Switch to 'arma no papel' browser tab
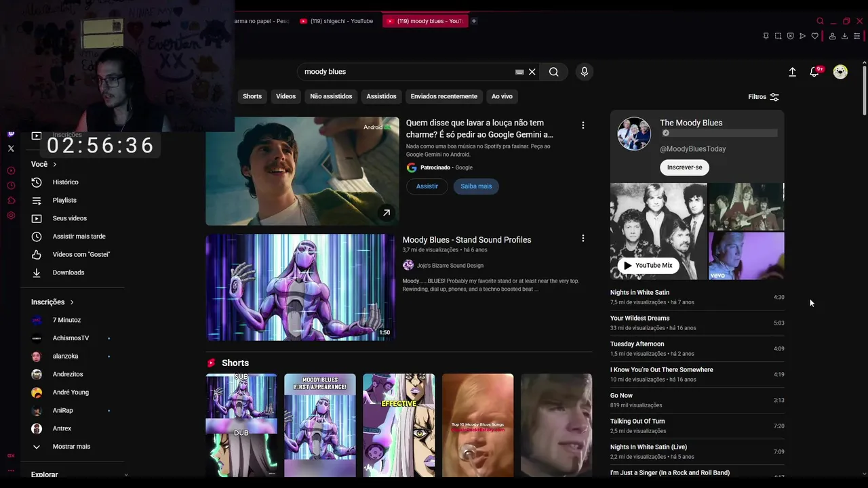868x488 pixels. [x=263, y=21]
